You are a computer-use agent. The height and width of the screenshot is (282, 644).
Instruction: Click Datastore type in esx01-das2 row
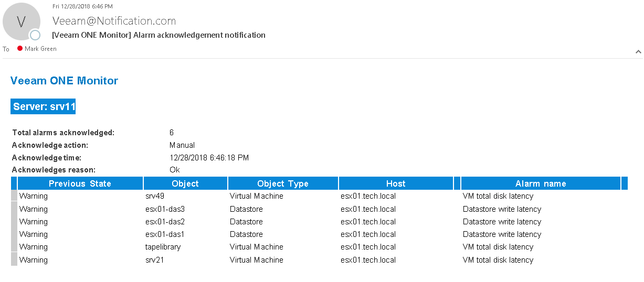point(246,222)
